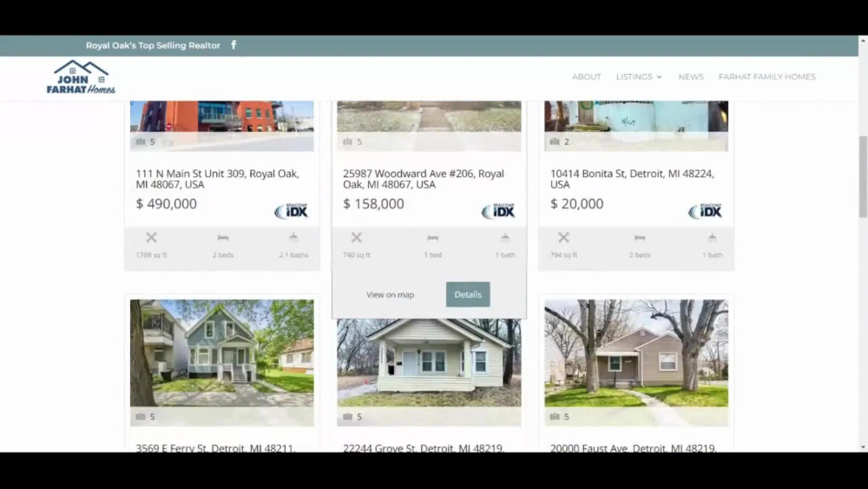This screenshot has width=868, height=489.
Task: Open FARHAT FAMILY HOMES menu item
Action: (766, 77)
